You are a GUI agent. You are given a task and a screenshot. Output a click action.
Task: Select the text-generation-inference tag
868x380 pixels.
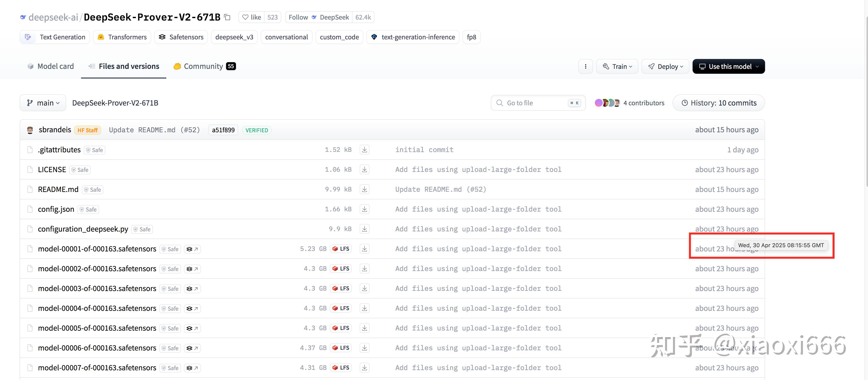click(413, 37)
